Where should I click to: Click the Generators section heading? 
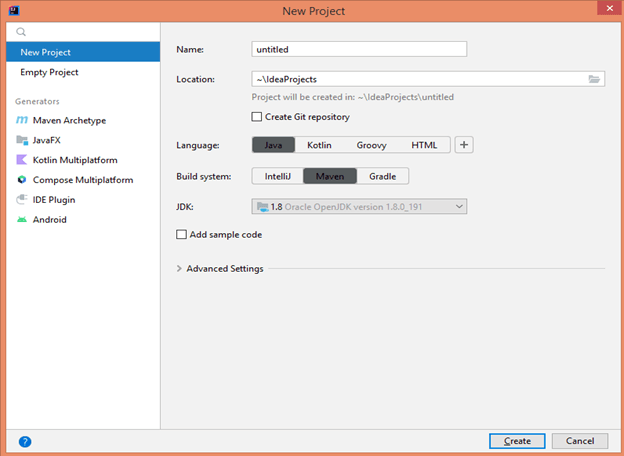click(37, 101)
